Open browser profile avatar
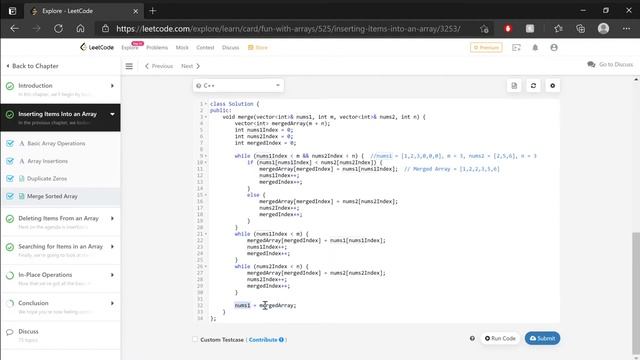Screen dimensions: 640x360 603,29
